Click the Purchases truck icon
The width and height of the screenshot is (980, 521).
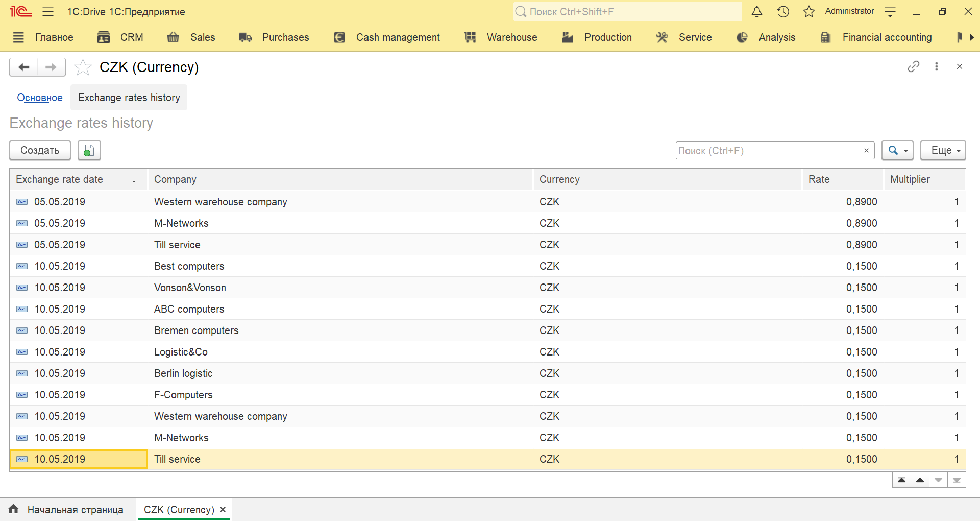246,37
